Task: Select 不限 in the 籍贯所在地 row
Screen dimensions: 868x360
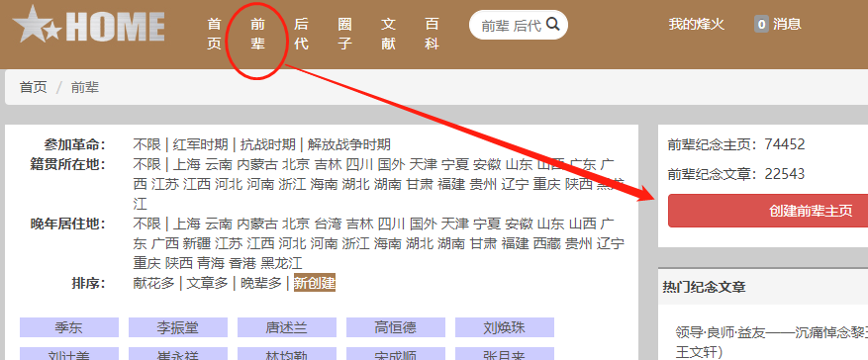Action: (x=146, y=164)
